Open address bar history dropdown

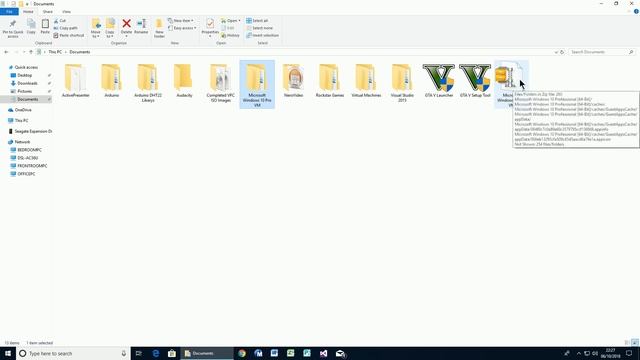click(556, 52)
